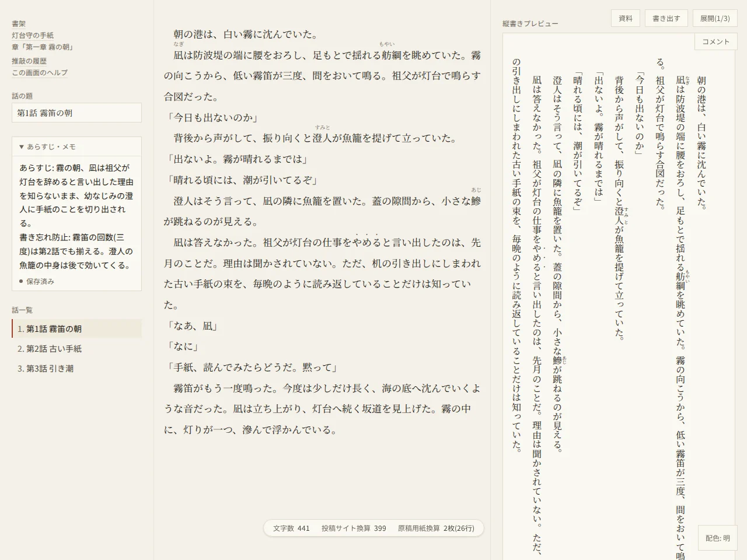Click the 展開(1/3) expand button
This screenshot has width=747, height=560.
click(715, 19)
